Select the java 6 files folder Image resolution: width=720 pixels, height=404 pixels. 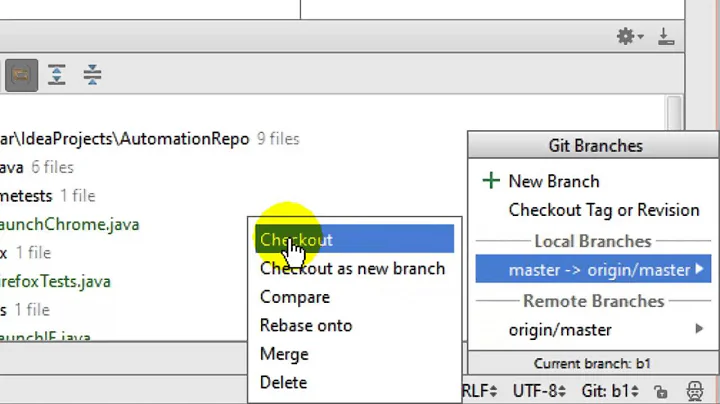tap(37, 167)
